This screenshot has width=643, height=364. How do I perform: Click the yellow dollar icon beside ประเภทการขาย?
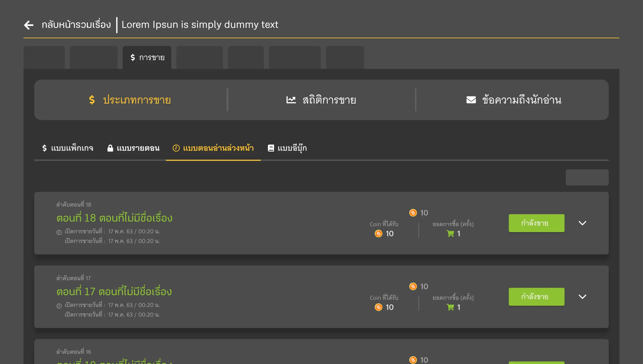point(92,100)
